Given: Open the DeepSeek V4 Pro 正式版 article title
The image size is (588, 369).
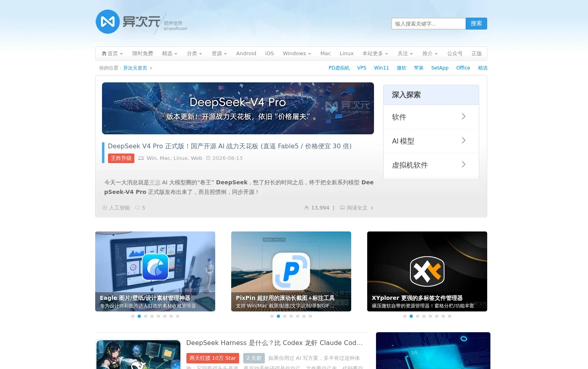Looking at the screenshot, I should (x=230, y=146).
